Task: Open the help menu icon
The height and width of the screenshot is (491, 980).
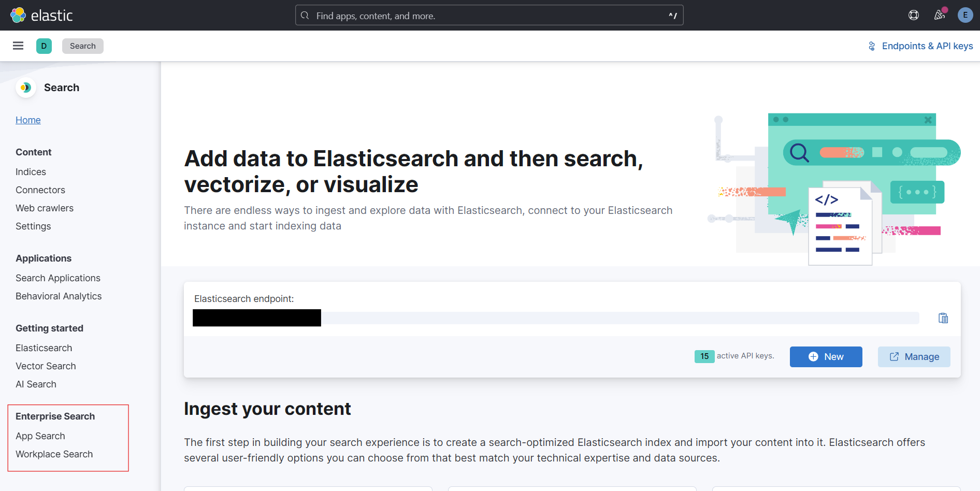Action: pyautogui.click(x=914, y=15)
